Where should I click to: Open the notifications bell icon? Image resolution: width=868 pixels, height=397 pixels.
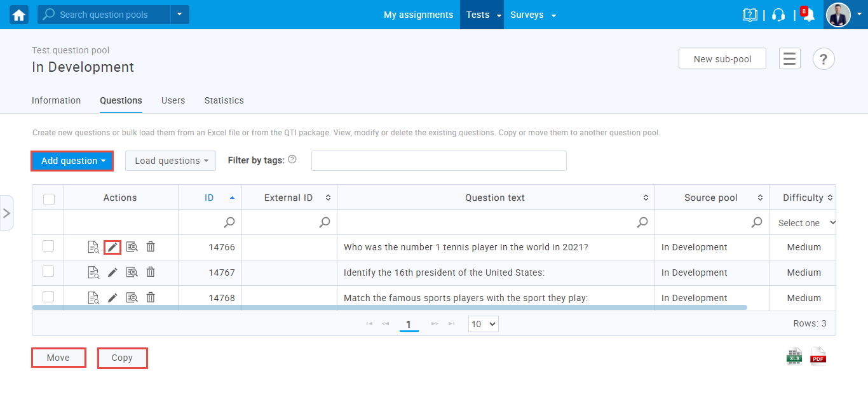pyautogui.click(x=808, y=15)
